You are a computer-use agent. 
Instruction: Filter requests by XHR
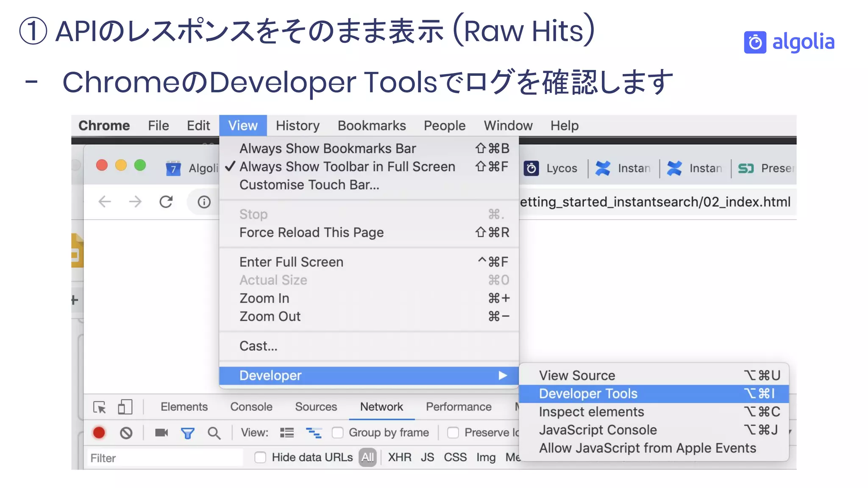point(400,457)
